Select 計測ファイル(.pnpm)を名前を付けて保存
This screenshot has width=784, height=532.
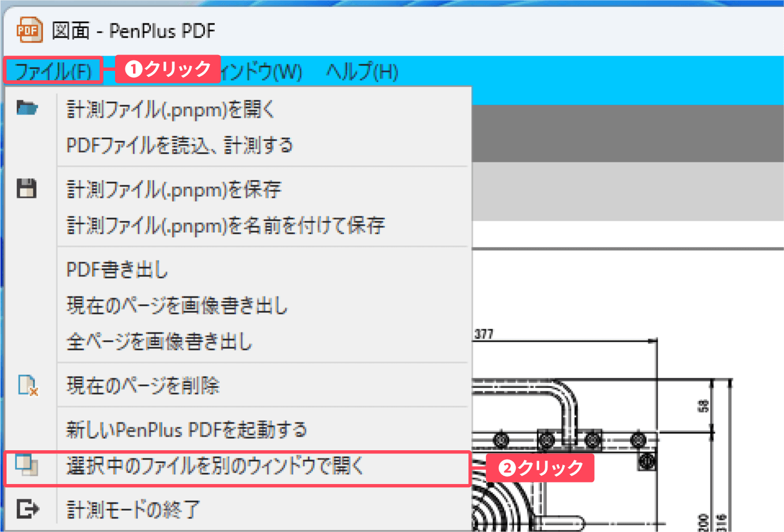tap(225, 225)
